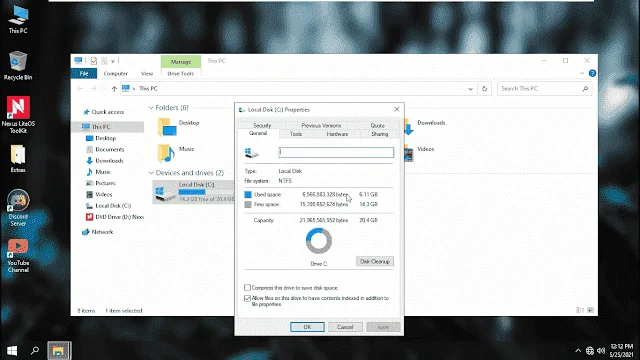Expand the ribbon chevron
Viewport: 640px width, 360px height.
582,73
